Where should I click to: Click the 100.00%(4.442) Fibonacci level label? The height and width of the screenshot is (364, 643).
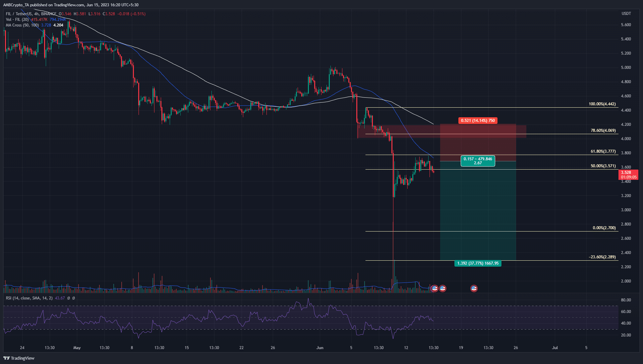602,104
